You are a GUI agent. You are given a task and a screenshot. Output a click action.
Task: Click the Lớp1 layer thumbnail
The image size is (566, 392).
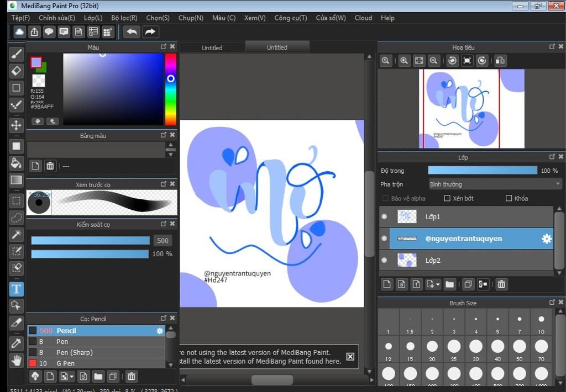[407, 216]
